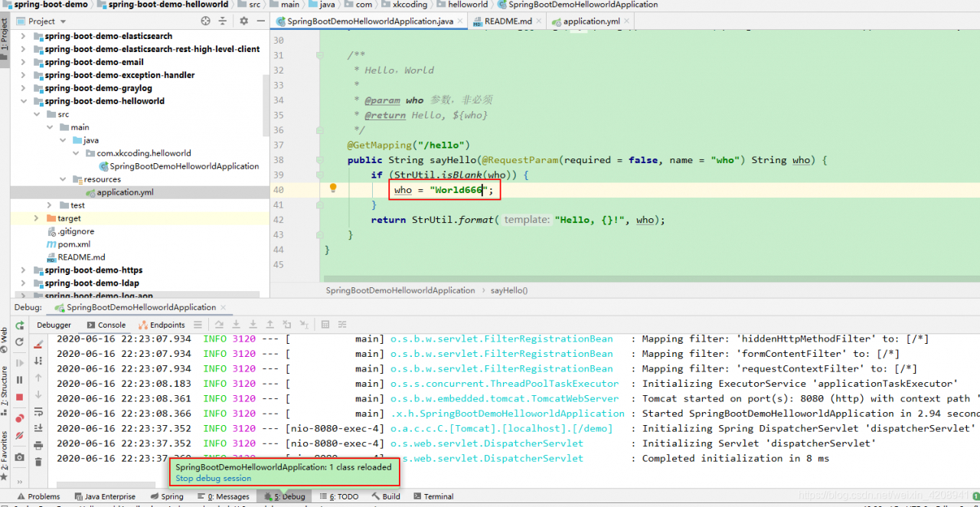Screen dimensions: 980x507
Task: Open the Messages tool window
Action: point(223,496)
